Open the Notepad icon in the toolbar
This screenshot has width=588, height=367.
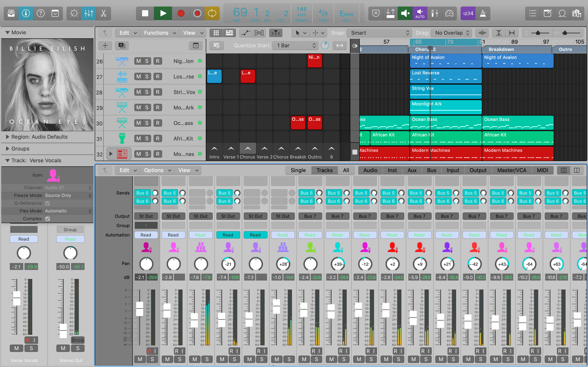[x=547, y=13]
